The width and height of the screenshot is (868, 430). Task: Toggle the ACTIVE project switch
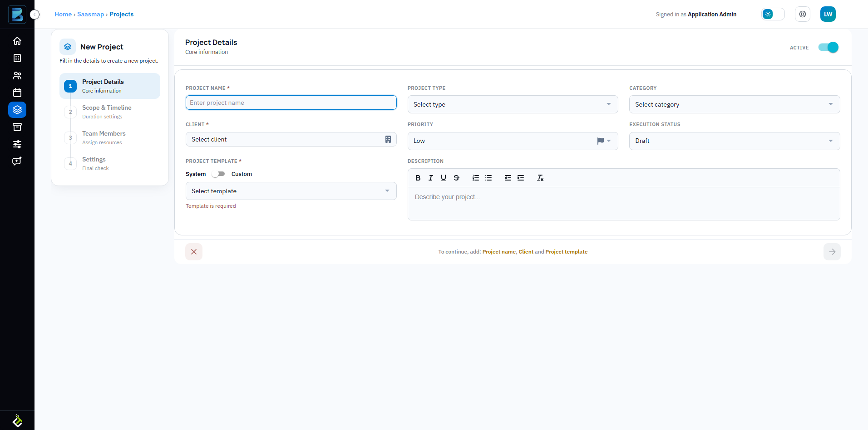point(828,47)
